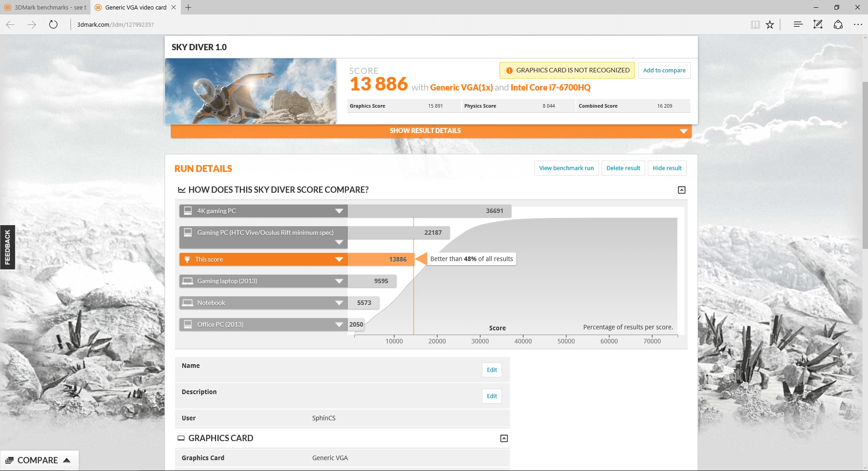
Task: Click the Office PC (2013) icon
Action: click(x=187, y=324)
